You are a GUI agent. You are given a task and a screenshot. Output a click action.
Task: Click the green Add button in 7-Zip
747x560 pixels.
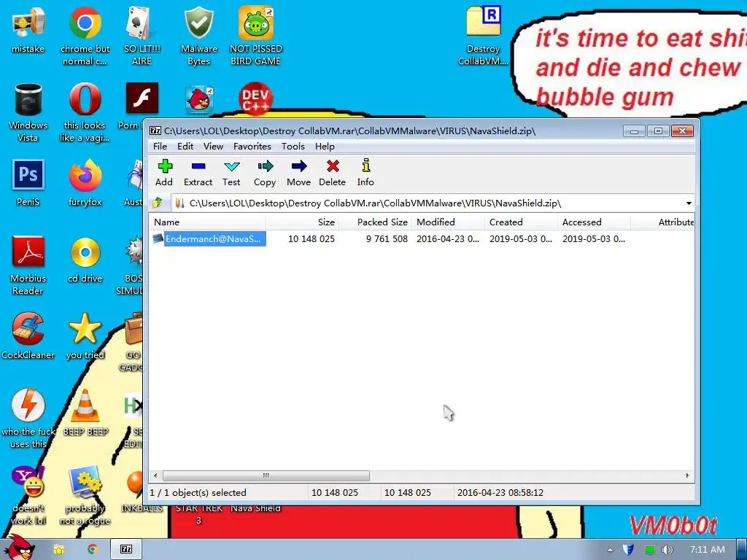[x=164, y=172]
